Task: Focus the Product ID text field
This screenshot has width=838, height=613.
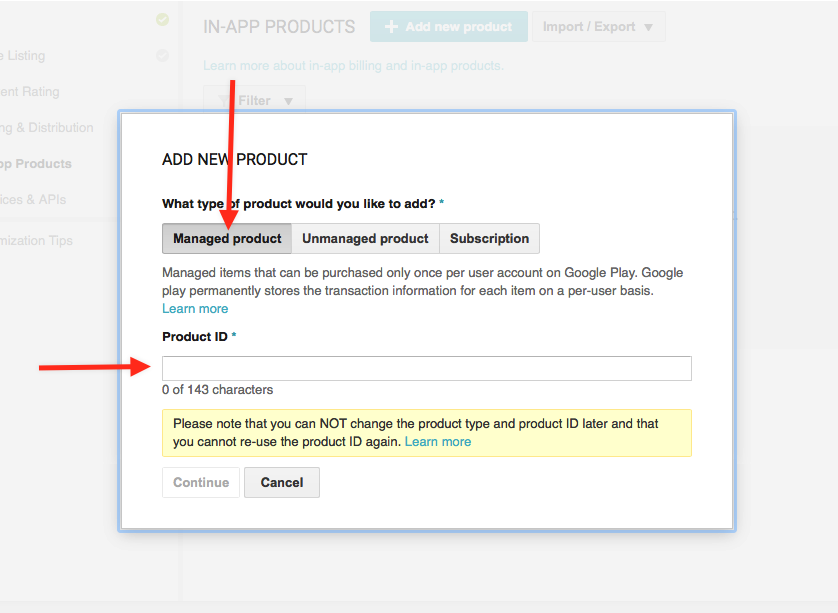Action: [x=427, y=368]
